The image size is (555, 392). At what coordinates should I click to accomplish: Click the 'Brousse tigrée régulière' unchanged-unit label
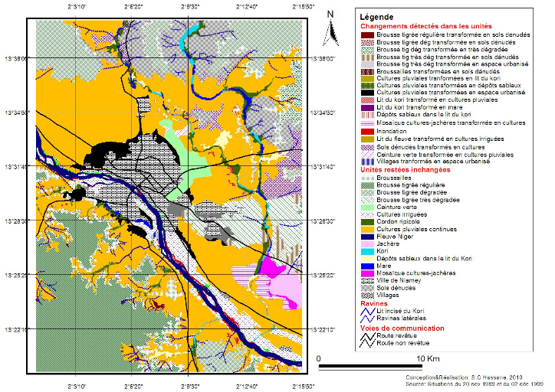411,185
